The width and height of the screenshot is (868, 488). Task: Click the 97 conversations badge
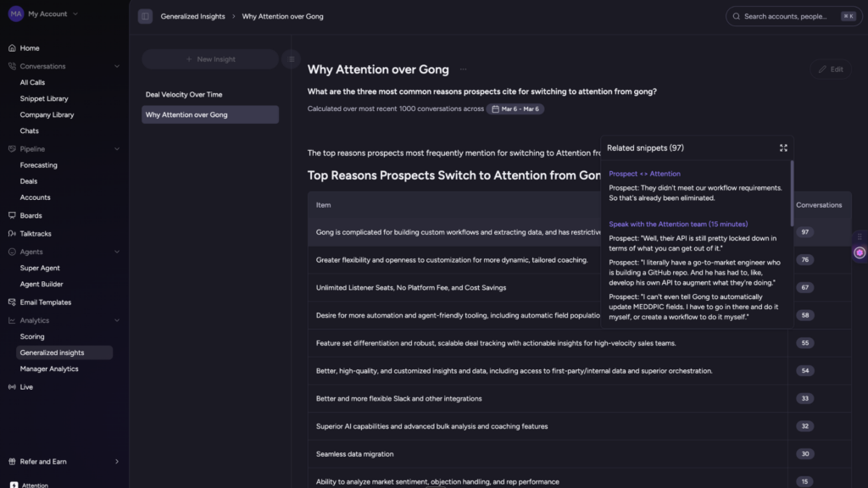(x=804, y=232)
